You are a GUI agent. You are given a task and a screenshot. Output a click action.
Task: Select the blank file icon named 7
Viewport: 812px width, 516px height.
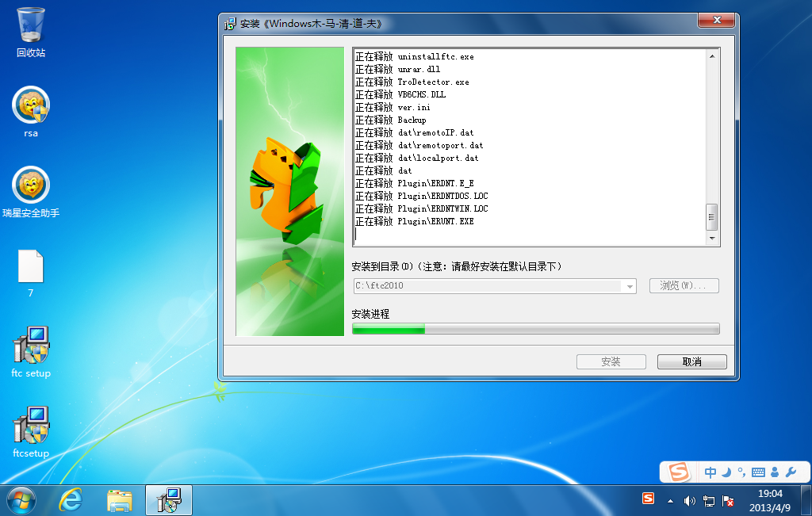pos(31,266)
